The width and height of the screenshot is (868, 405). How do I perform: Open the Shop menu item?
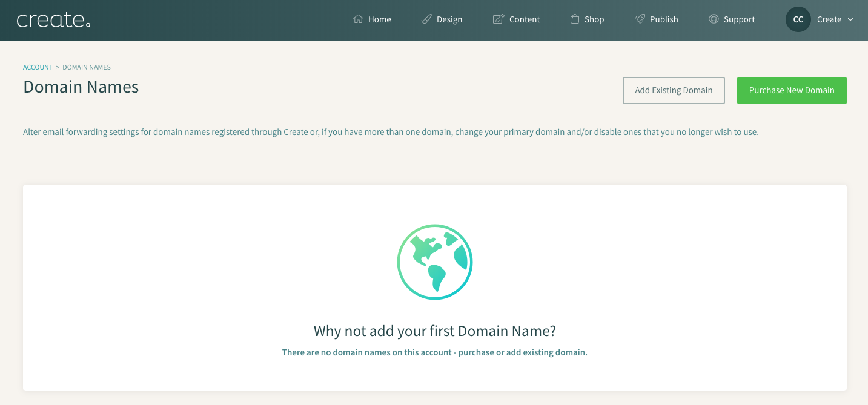tap(587, 19)
